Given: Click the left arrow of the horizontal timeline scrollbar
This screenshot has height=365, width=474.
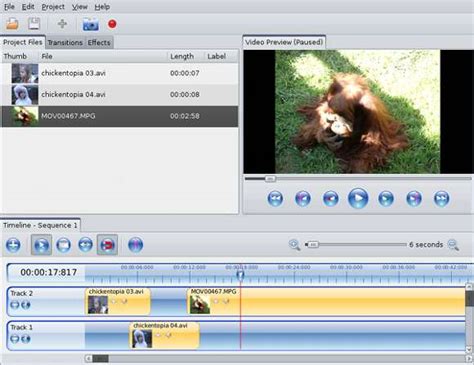Looking at the screenshot, I should (88, 359).
